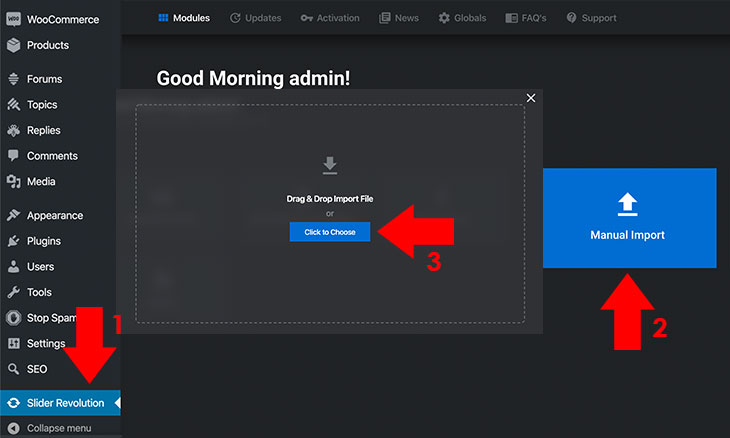Click the Collapse menu arrow icon
730x438 pixels.
(14, 428)
